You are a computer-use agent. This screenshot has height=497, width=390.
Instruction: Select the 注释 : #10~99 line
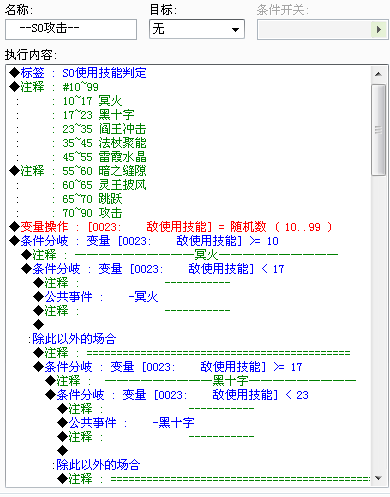point(54,87)
